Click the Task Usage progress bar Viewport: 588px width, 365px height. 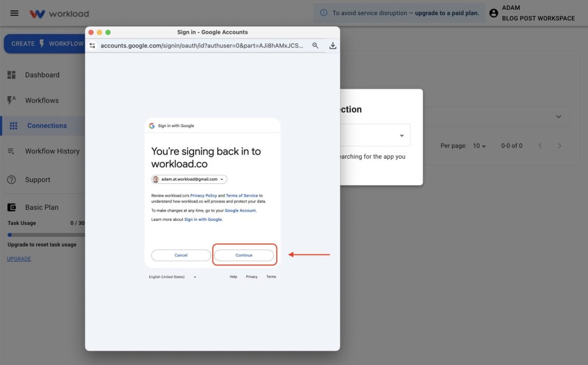[x=46, y=235]
